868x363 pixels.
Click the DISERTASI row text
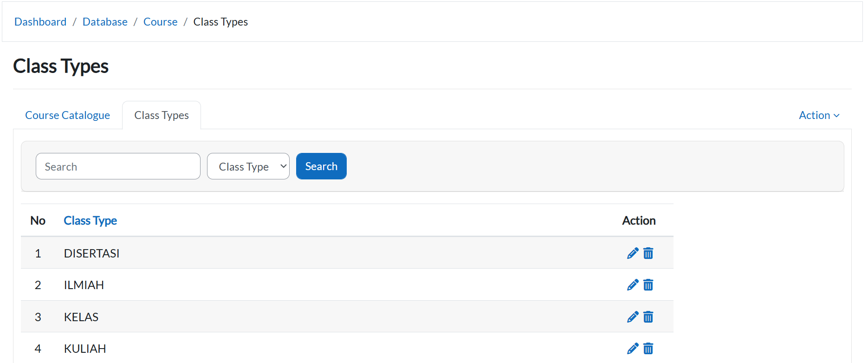tap(91, 253)
